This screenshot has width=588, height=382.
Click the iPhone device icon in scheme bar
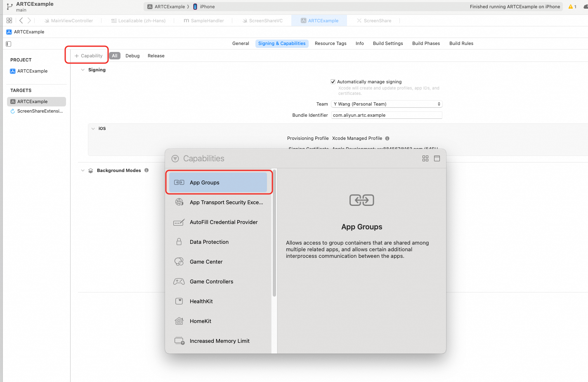[195, 7]
